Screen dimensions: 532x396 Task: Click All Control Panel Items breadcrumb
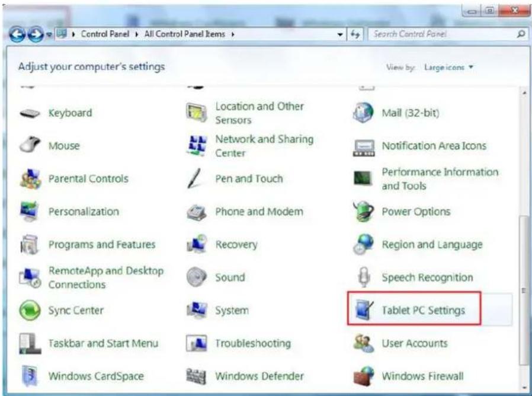pos(185,34)
